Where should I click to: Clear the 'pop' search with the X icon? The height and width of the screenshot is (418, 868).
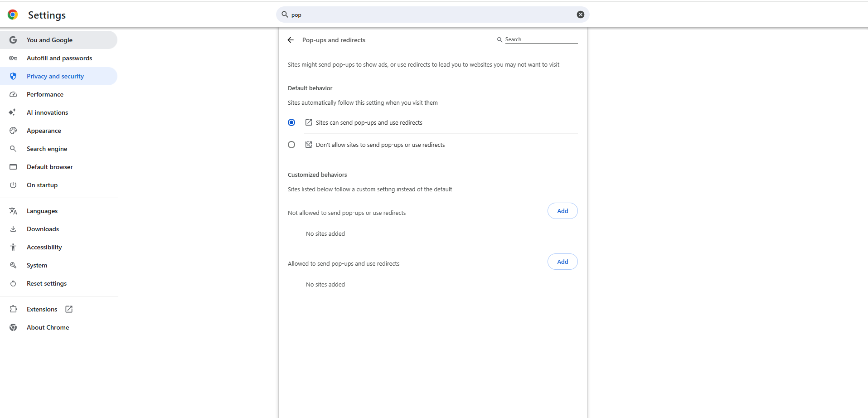tap(580, 15)
